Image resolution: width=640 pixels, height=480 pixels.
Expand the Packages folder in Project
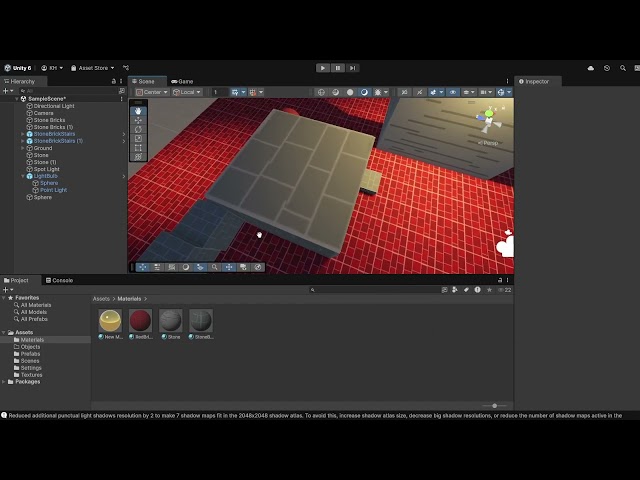point(4,382)
